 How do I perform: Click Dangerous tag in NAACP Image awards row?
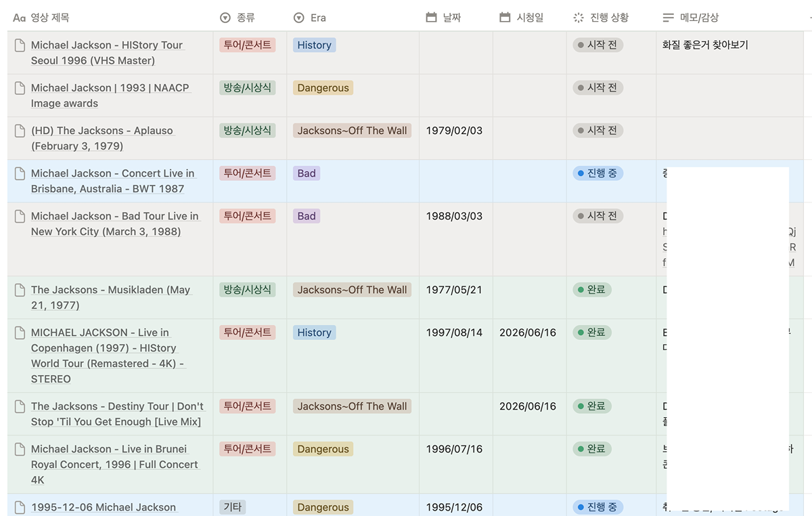(x=323, y=87)
